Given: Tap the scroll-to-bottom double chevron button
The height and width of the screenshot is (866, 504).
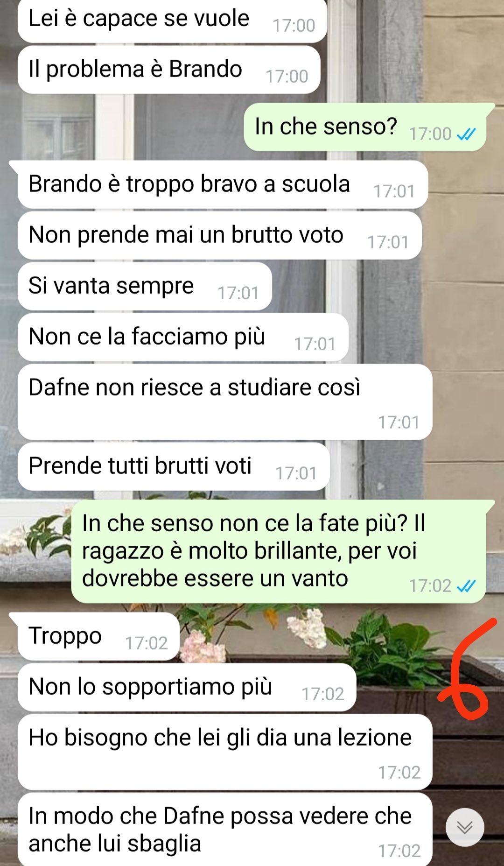Looking at the screenshot, I should click(464, 827).
